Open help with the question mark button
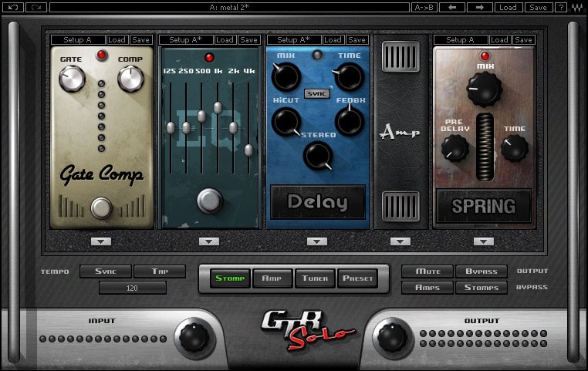588x371 pixels. (561, 7)
